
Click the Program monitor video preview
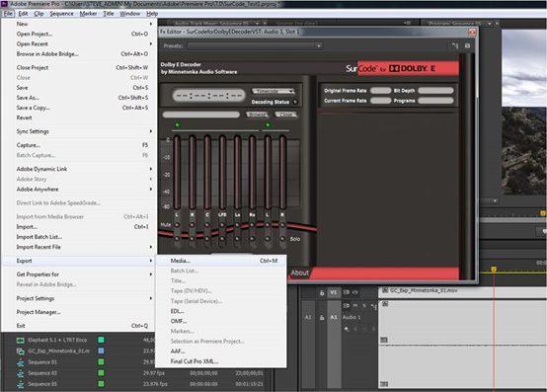click(x=524, y=113)
